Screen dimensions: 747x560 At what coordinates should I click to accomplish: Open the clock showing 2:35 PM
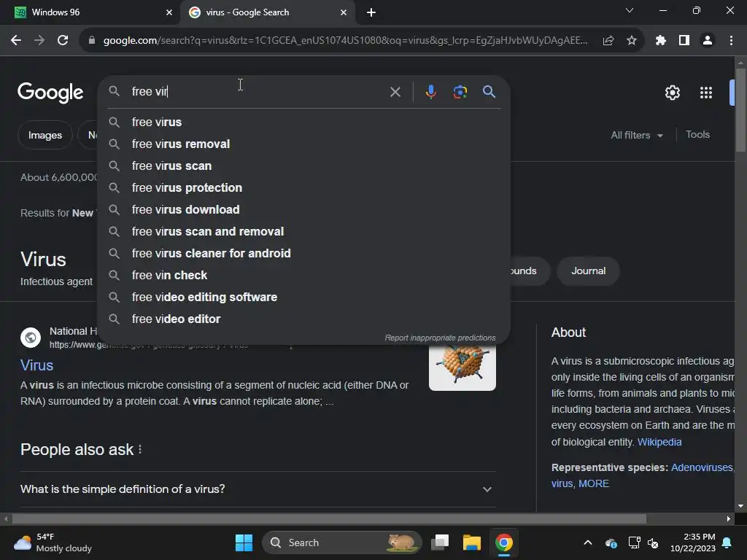pos(693,542)
